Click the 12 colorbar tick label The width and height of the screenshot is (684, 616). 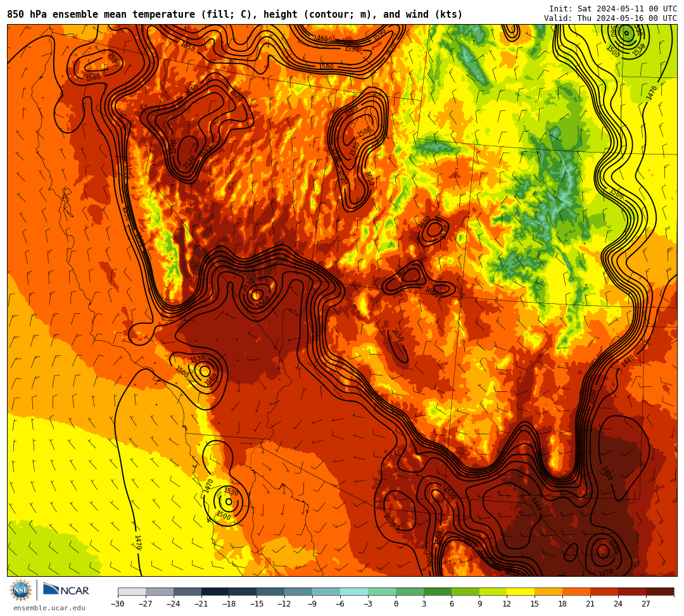click(507, 604)
